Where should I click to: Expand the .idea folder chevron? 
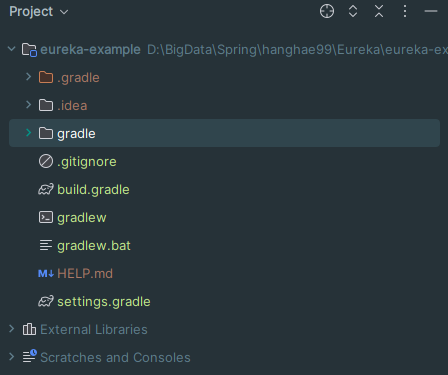coord(28,105)
